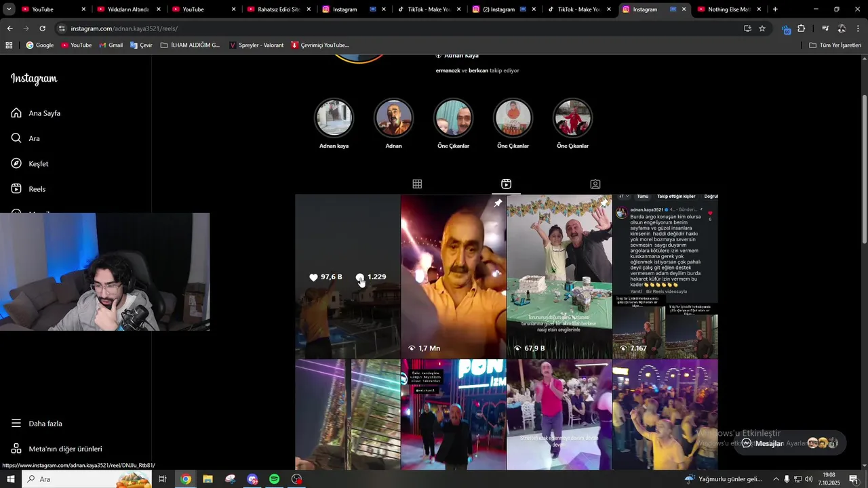Click the browser reload button

pyautogui.click(x=42, y=28)
